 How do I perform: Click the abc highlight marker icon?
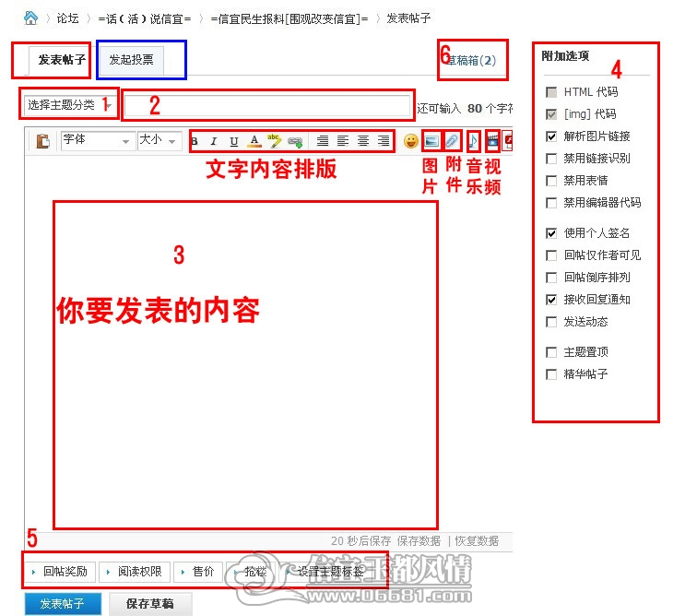(x=274, y=141)
